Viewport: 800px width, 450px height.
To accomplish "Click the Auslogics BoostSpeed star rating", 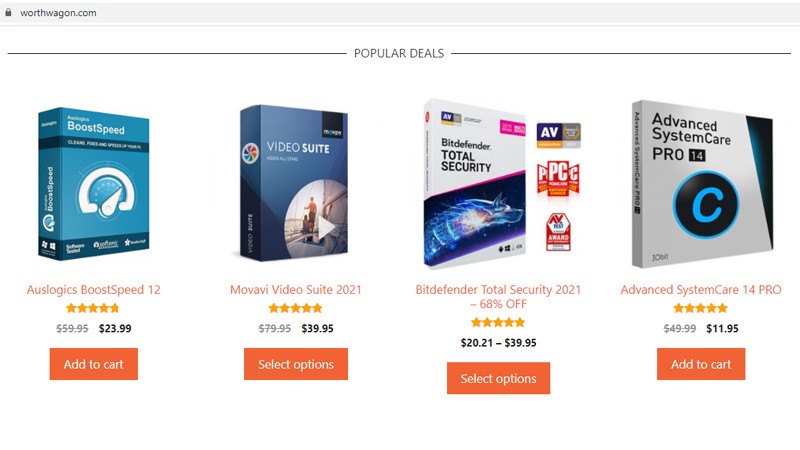I will pos(94,308).
